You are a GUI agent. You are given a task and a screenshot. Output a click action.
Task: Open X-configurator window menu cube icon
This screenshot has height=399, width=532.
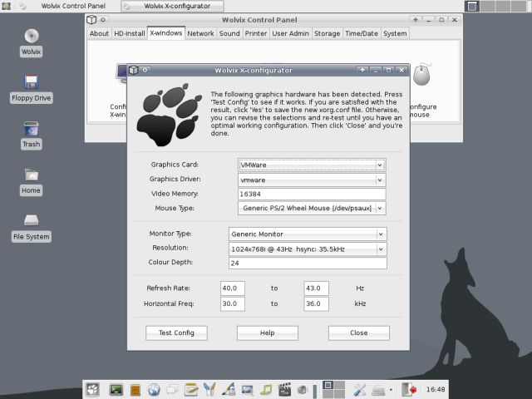133,70
